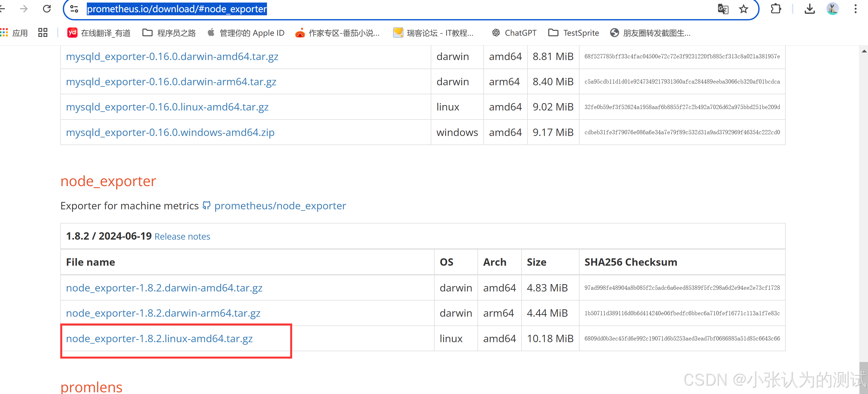Image resolution: width=868 pixels, height=394 pixels.
Task: Click the Google Translate page icon
Action: (x=723, y=9)
